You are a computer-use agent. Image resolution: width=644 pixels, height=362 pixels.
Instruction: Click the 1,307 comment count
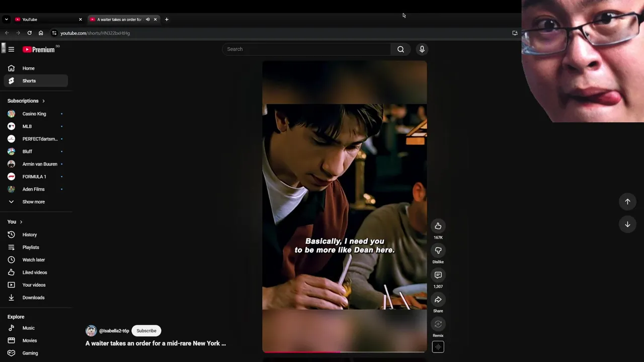(x=438, y=287)
